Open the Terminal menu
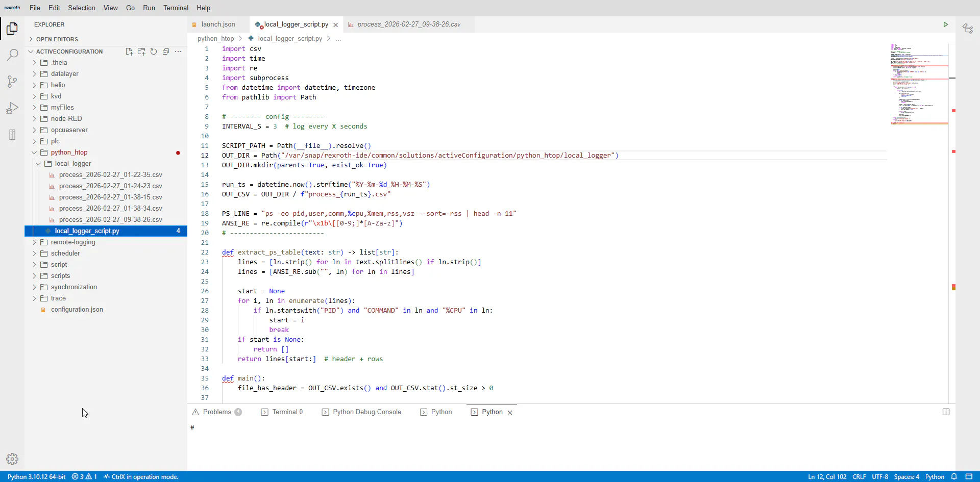This screenshot has width=980, height=482. 176,8
